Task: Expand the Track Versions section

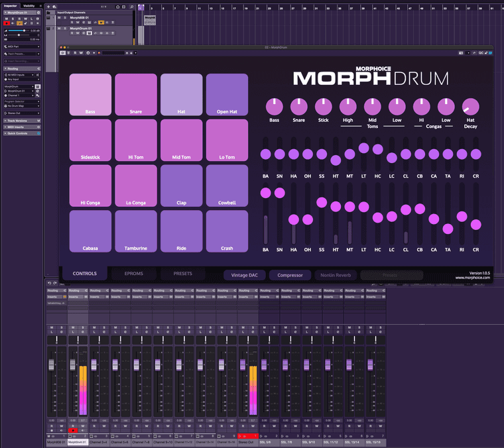Action: coord(22,121)
